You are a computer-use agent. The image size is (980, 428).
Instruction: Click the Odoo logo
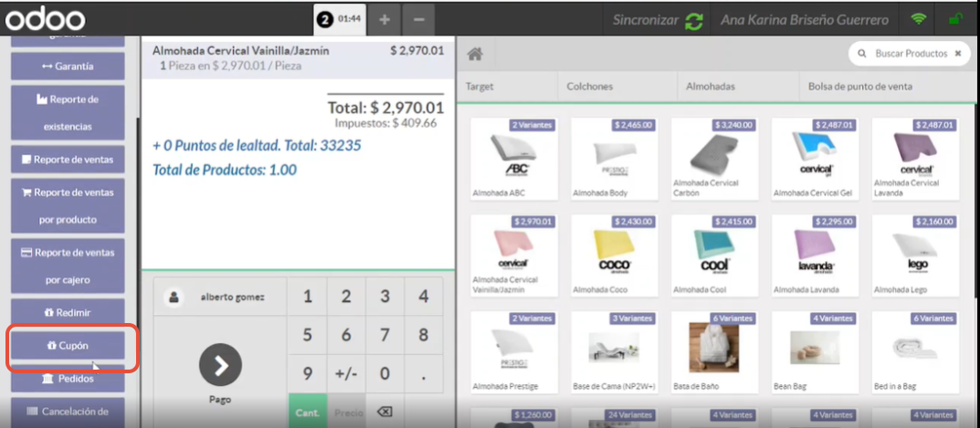pyautogui.click(x=45, y=19)
